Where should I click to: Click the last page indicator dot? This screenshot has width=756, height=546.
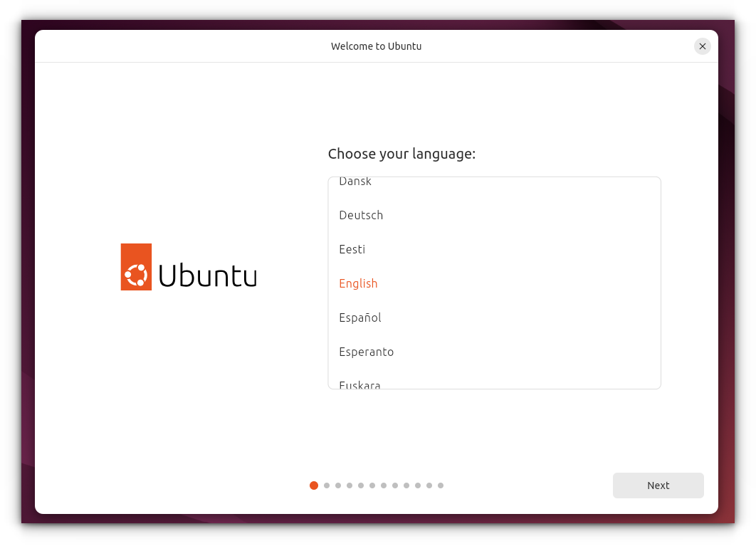[440, 485]
